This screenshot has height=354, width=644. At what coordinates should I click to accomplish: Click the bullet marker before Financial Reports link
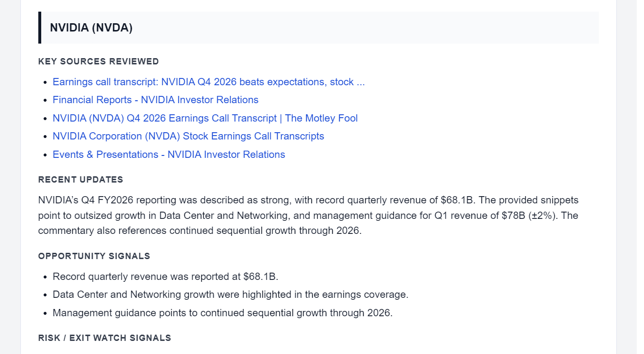tap(46, 101)
